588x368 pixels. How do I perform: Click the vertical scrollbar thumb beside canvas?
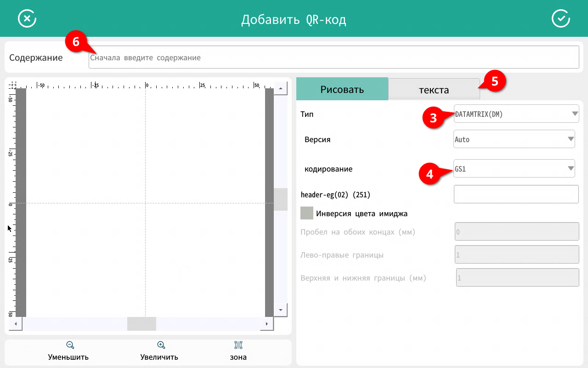click(x=280, y=199)
